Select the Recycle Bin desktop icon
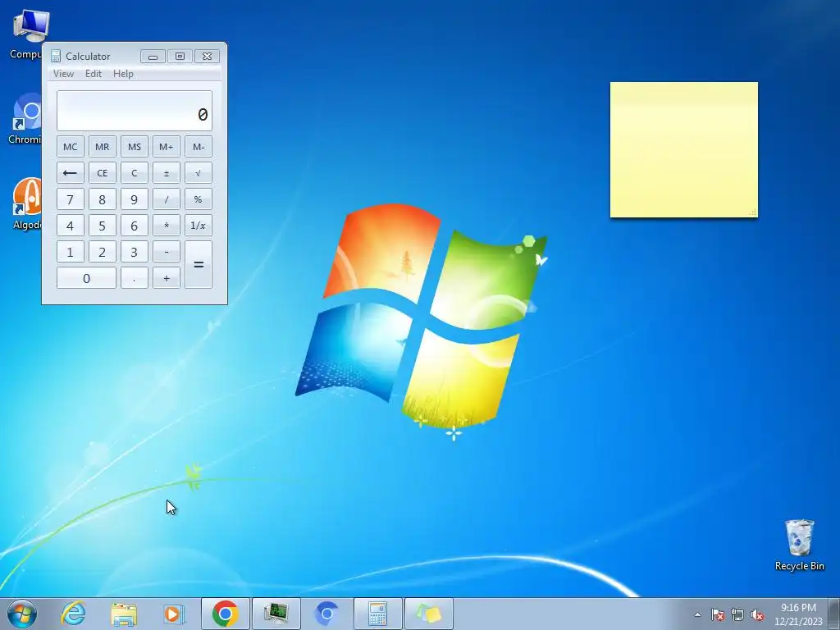The width and height of the screenshot is (840, 630). pos(799,545)
